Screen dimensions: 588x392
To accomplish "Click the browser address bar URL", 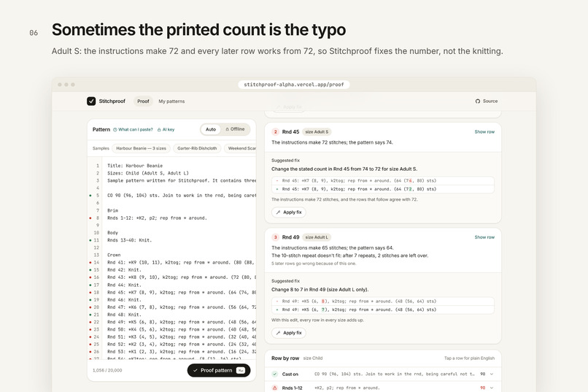I will pyautogui.click(x=293, y=85).
